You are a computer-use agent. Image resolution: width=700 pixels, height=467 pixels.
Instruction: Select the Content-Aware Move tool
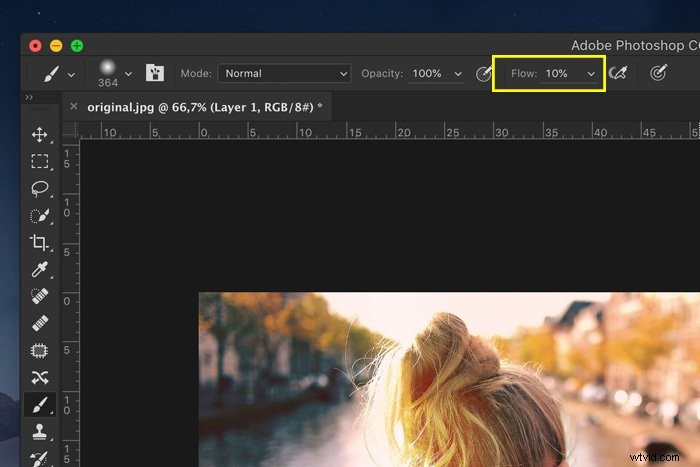click(x=39, y=378)
